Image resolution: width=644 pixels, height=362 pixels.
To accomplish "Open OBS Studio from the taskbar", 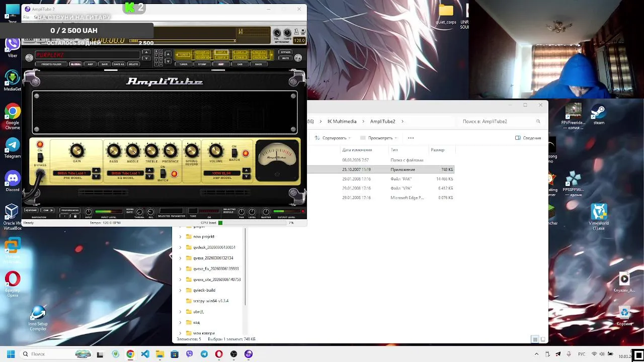I will (233, 354).
